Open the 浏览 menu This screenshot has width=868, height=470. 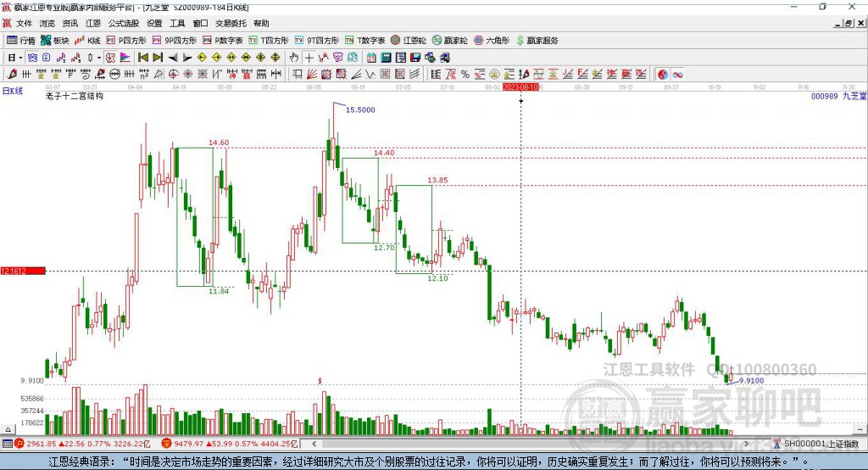pos(47,23)
